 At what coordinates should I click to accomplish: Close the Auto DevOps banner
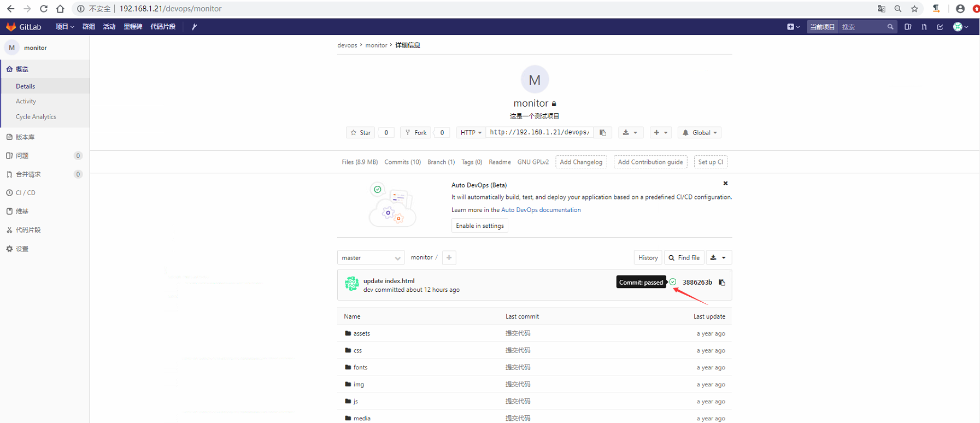click(x=725, y=184)
